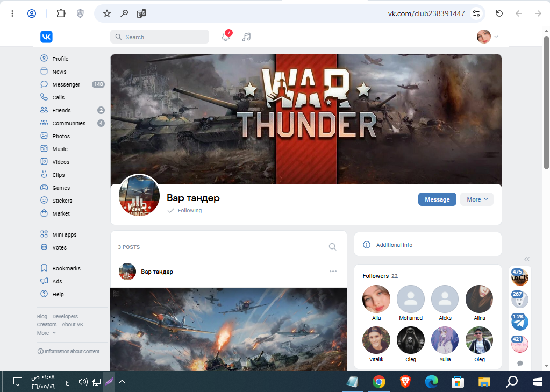
Task: Open browser zoom magnifier icon
Action: point(124,13)
